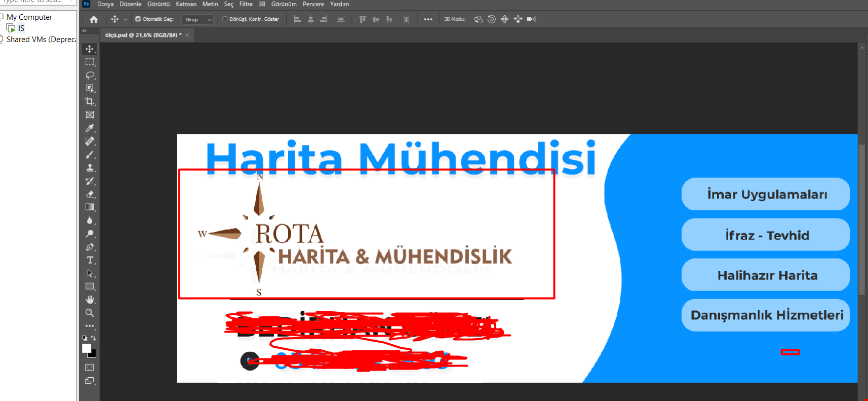Select the Hand tool
The width and height of the screenshot is (868, 401).
pos(90,300)
